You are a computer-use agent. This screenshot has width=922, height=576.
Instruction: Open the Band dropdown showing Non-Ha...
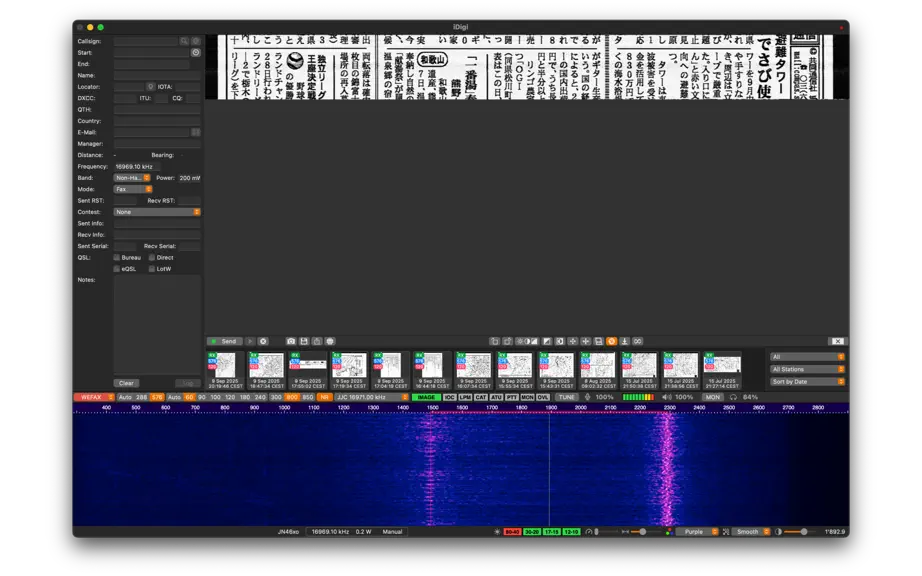(132, 178)
